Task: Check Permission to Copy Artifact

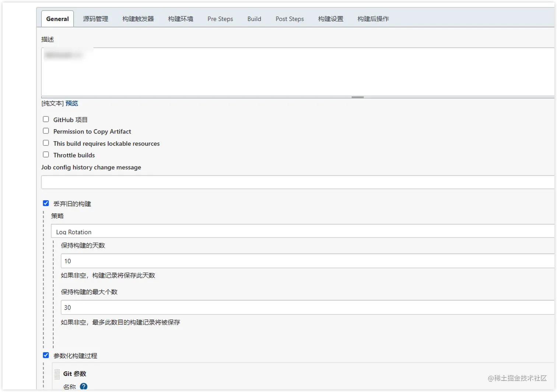Action: coord(46,131)
